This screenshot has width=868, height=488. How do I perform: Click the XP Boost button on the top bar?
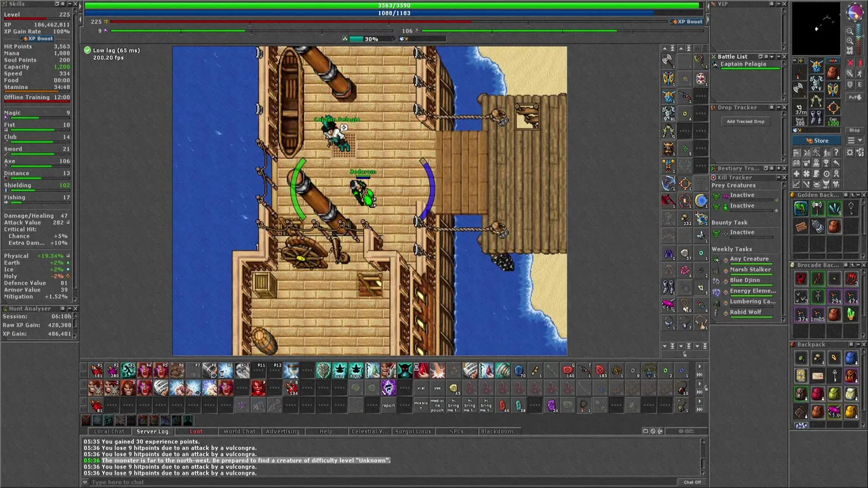click(x=687, y=22)
